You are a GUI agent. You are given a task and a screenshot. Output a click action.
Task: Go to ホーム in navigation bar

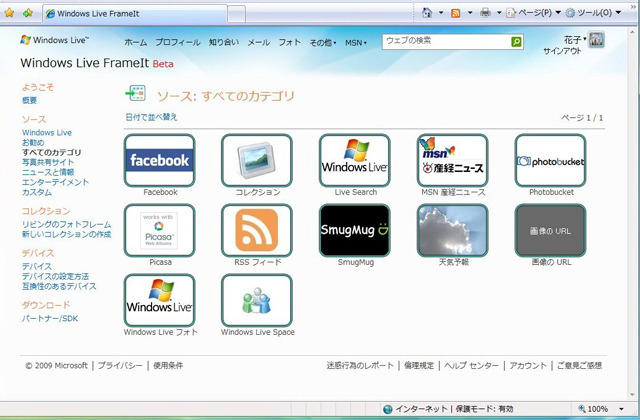(x=136, y=42)
